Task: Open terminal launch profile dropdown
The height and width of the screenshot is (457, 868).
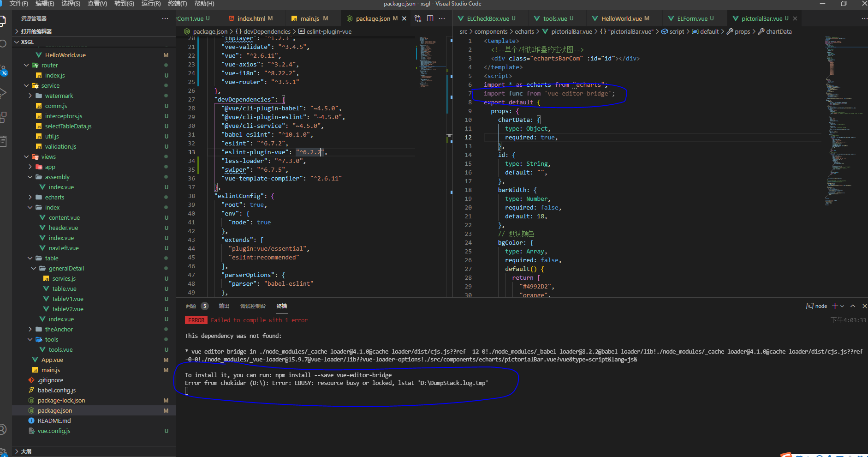Action: [842, 306]
